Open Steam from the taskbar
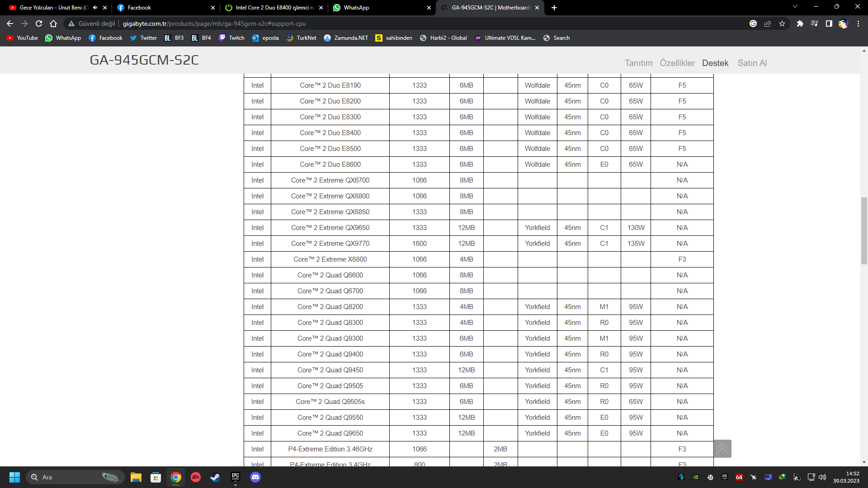 215,477
